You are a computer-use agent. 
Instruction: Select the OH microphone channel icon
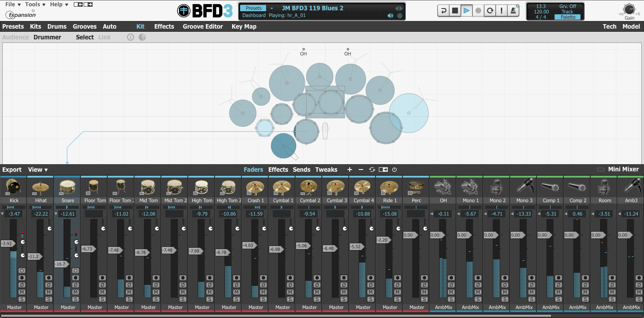point(443,187)
